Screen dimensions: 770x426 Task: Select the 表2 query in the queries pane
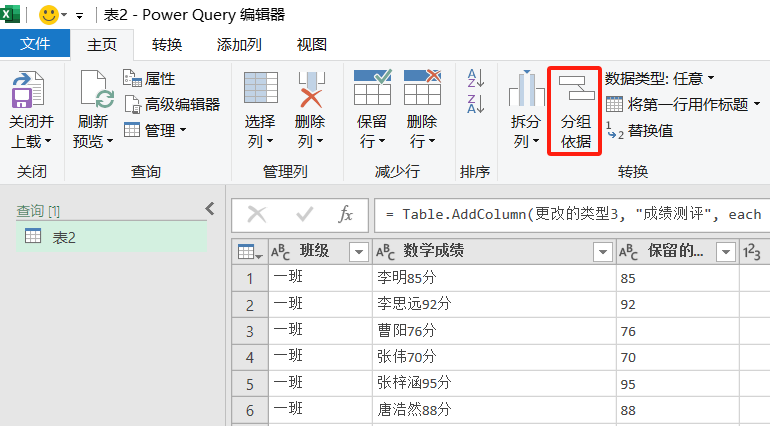(111, 237)
